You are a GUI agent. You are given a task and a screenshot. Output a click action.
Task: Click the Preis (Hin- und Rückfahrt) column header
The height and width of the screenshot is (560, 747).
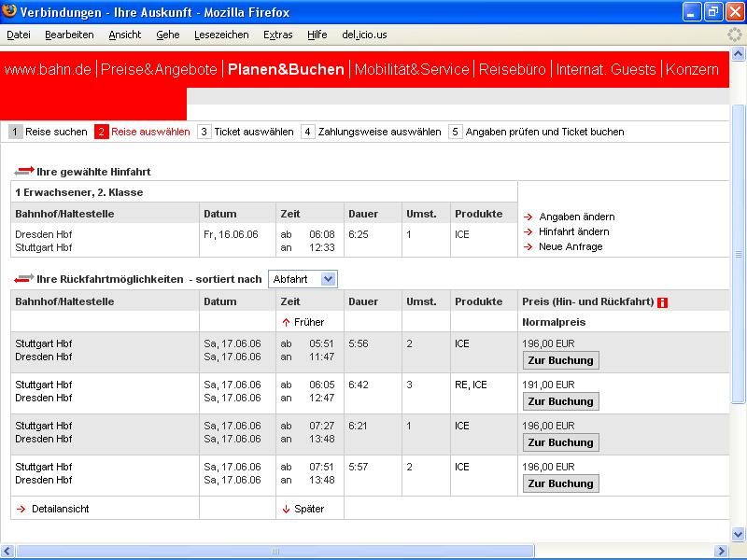click(588, 301)
